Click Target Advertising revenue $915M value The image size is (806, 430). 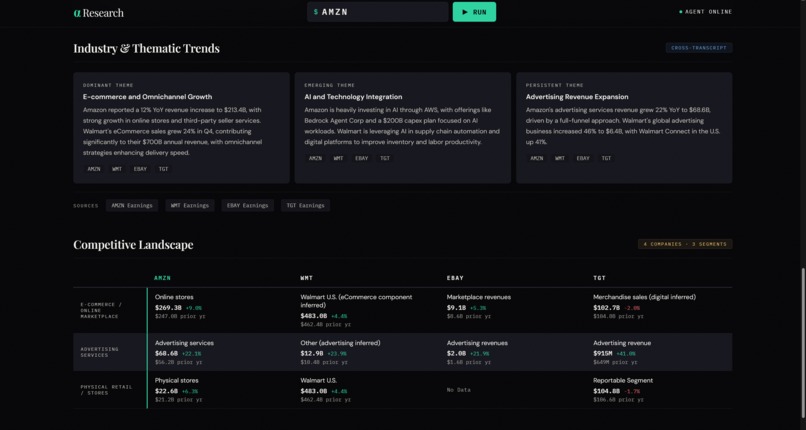[603, 353]
